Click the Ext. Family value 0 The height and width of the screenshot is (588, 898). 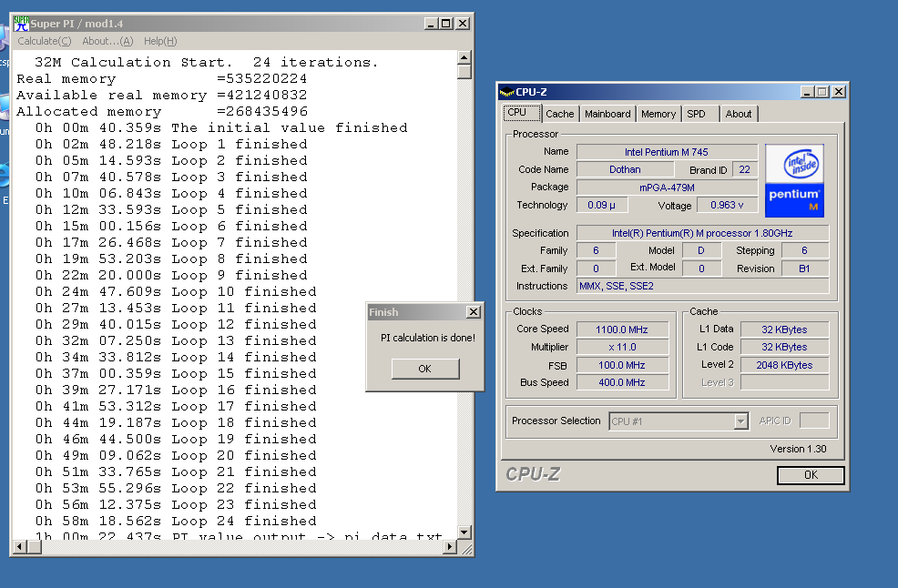[x=597, y=269]
